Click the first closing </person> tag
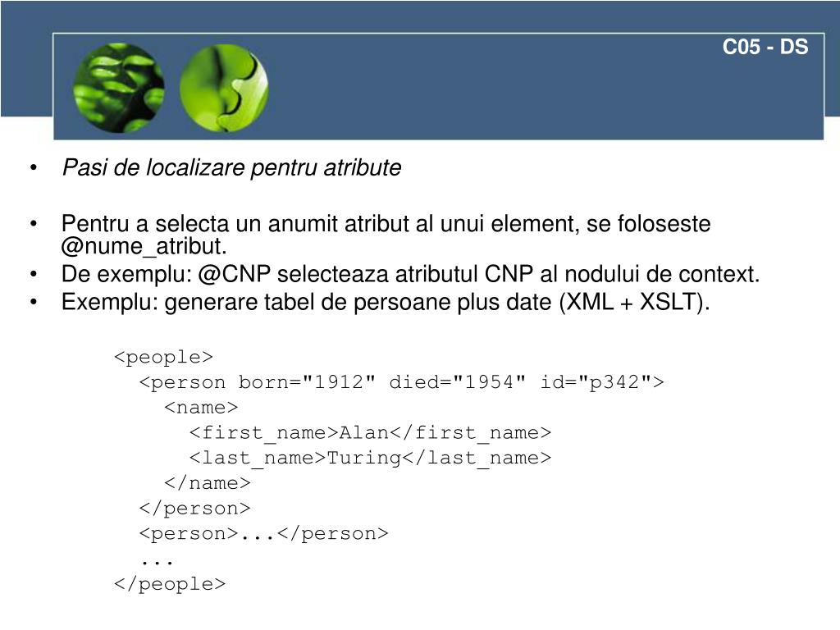 [x=195, y=509]
